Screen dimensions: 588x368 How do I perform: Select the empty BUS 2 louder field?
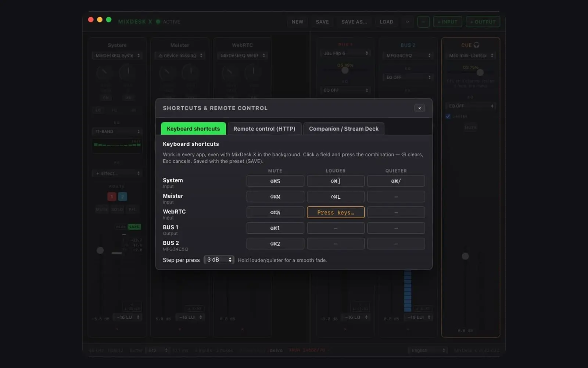coord(336,244)
